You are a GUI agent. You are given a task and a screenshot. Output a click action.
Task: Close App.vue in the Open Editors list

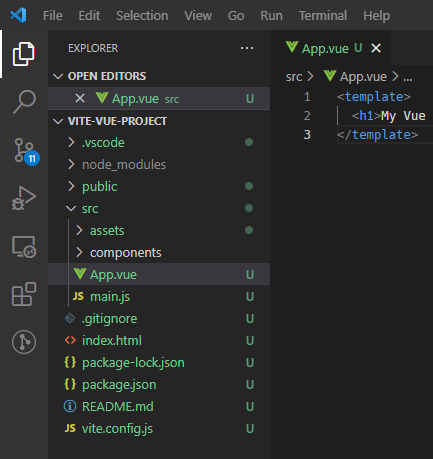coord(80,98)
